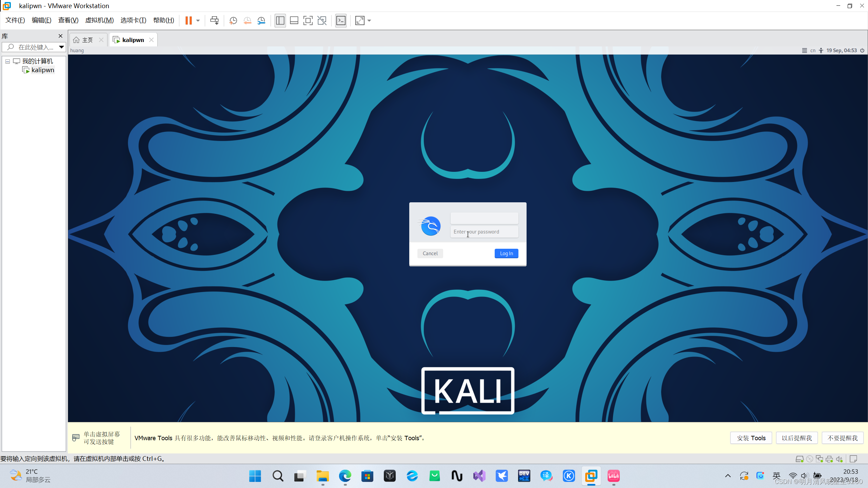Viewport: 868px width, 488px height.
Task: Open the 查看(V) menu
Action: pyautogui.click(x=68, y=20)
